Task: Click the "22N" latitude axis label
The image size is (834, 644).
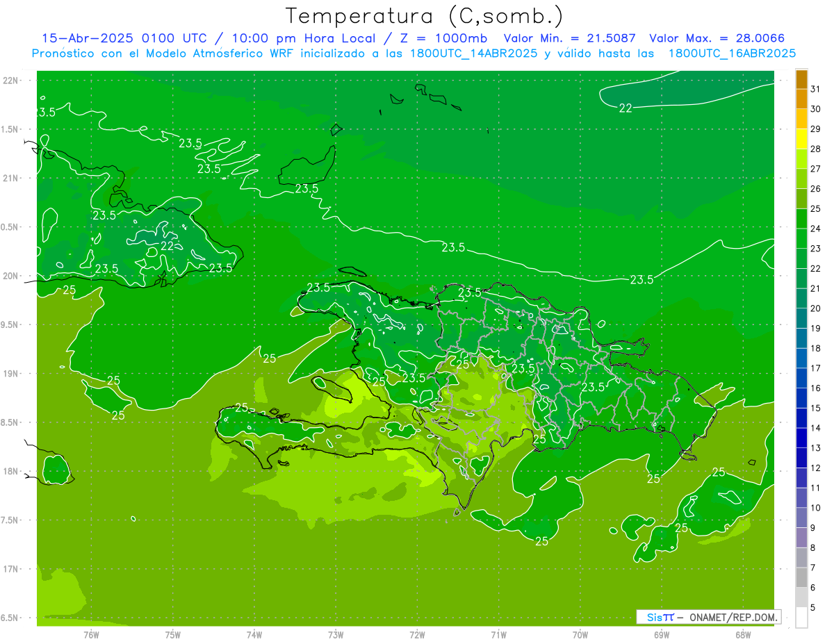Action: coord(10,81)
